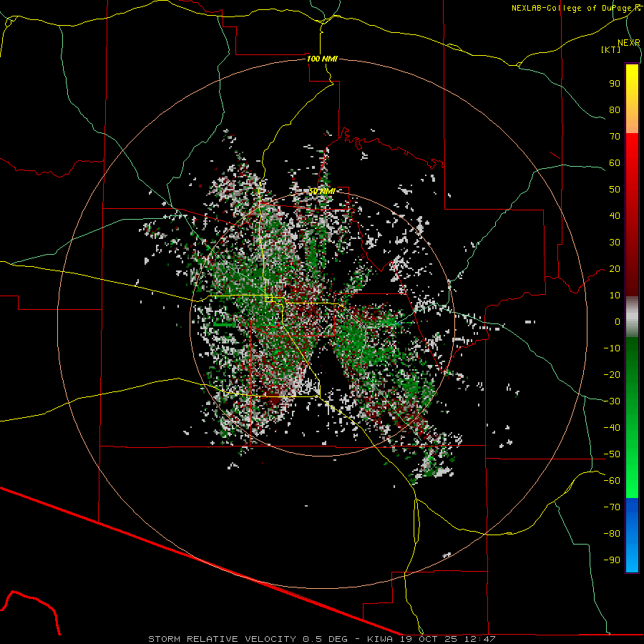Select the 80 value on velocity scale

point(615,109)
